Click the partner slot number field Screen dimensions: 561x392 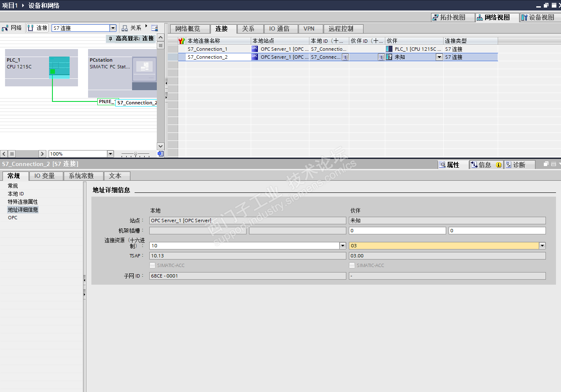(x=497, y=231)
